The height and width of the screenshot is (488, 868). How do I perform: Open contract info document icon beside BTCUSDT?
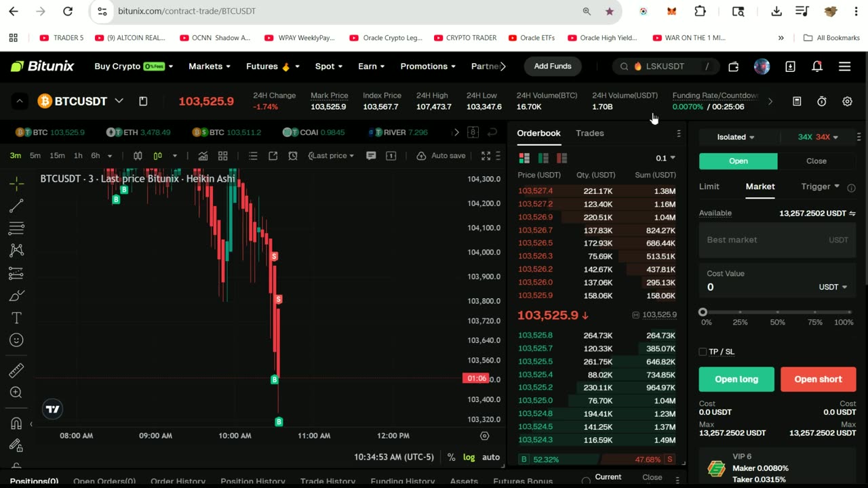click(143, 101)
